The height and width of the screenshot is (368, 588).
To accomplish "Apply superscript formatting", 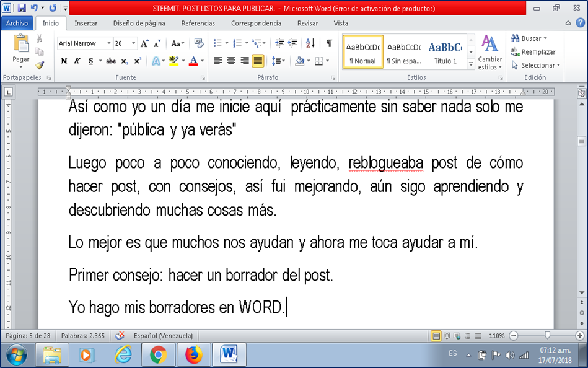I will 138,61.
